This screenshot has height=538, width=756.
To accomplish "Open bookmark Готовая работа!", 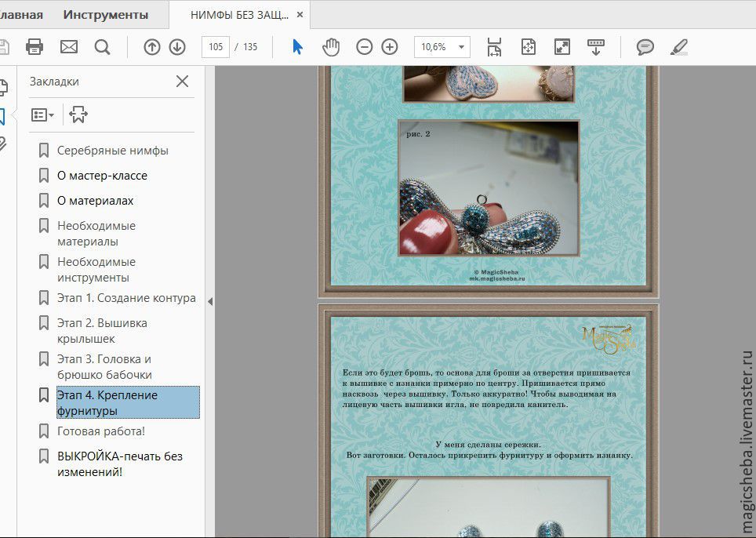I will pyautogui.click(x=101, y=431).
